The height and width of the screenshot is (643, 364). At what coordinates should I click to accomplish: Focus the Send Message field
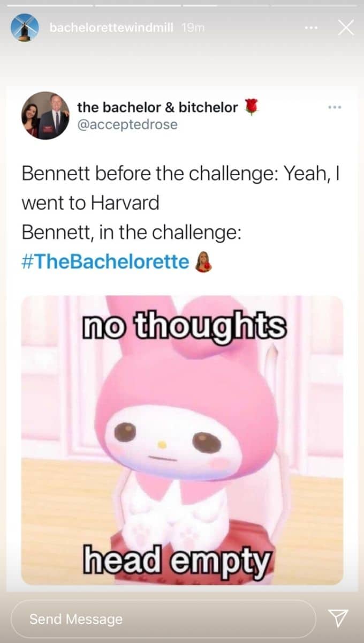click(163, 619)
